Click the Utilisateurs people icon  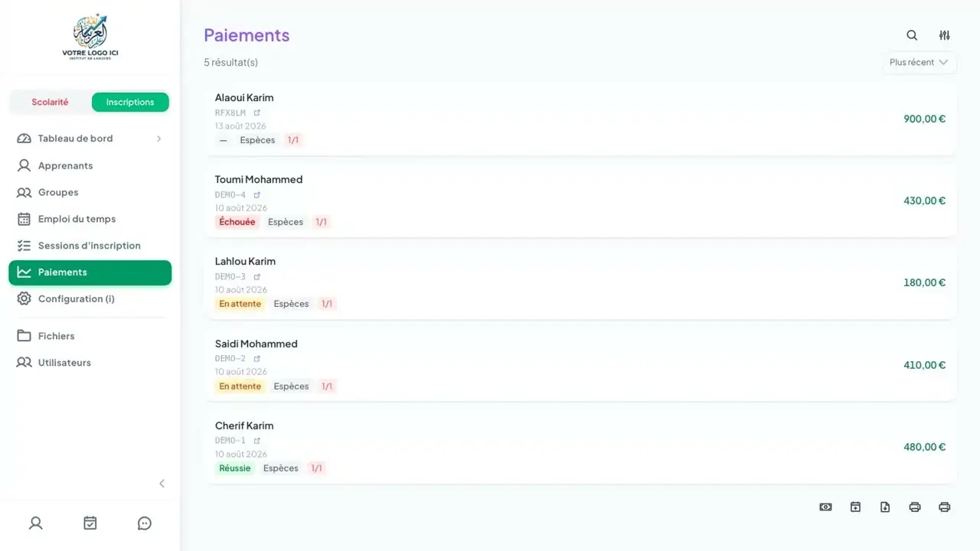tap(24, 363)
